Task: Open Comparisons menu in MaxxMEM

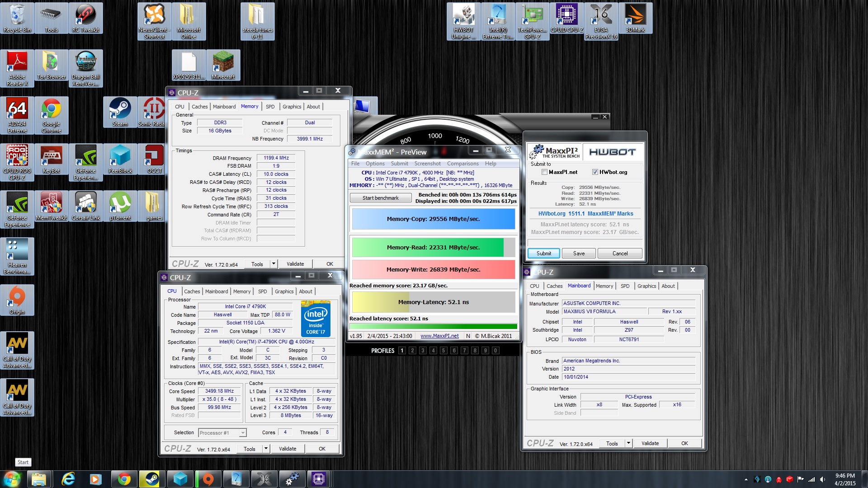Action: [462, 164]
